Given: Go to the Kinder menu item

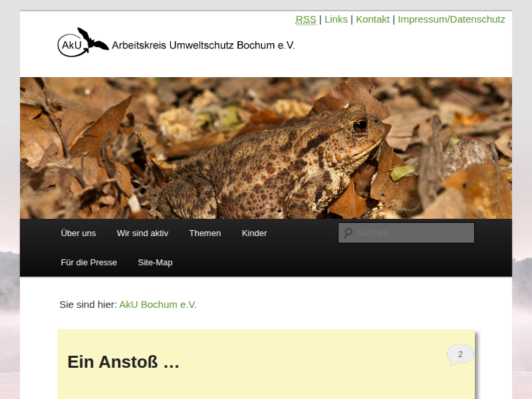Looking at the screenshot, I should (x=254, y=233).
